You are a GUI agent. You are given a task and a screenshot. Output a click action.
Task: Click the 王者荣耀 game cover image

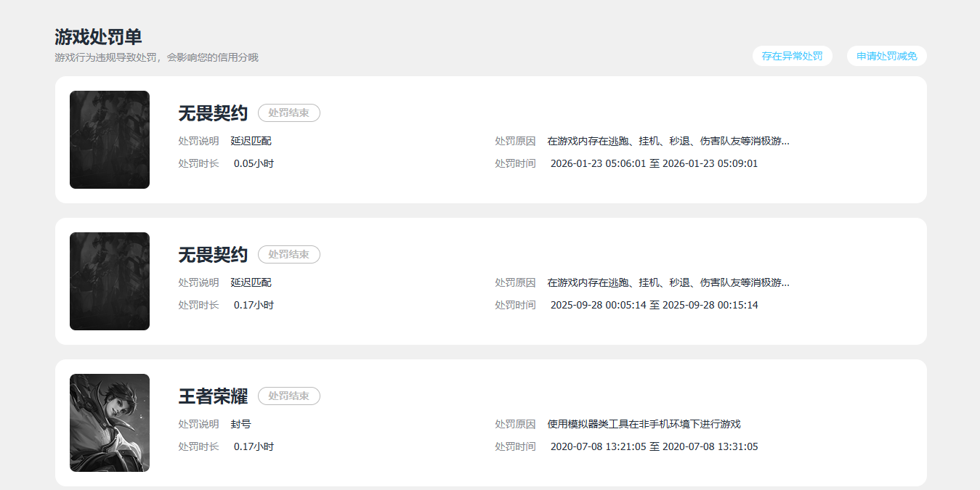pyautogui.click(x=109, y=422)
